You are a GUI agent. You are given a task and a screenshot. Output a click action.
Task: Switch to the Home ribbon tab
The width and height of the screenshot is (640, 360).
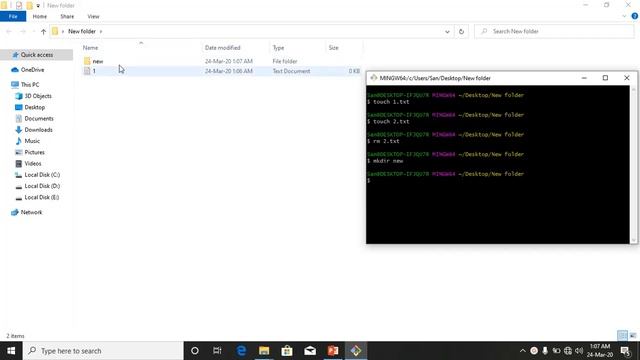tap(40, 16)
